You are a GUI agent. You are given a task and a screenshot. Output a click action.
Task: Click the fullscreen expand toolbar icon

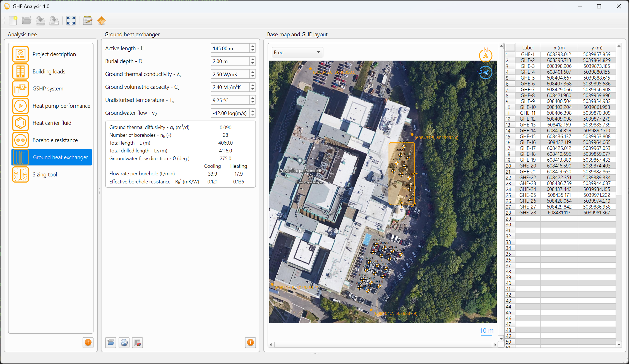tap(71, 20)
